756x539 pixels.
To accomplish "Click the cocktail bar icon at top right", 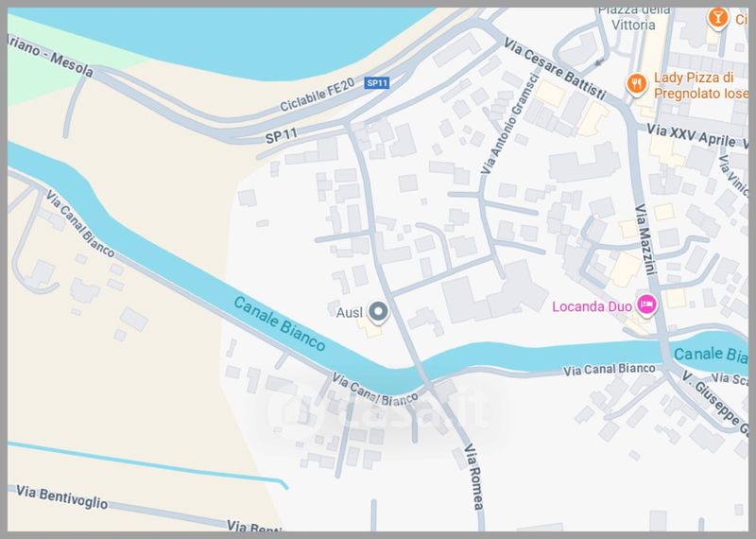I will pos(717,18).
